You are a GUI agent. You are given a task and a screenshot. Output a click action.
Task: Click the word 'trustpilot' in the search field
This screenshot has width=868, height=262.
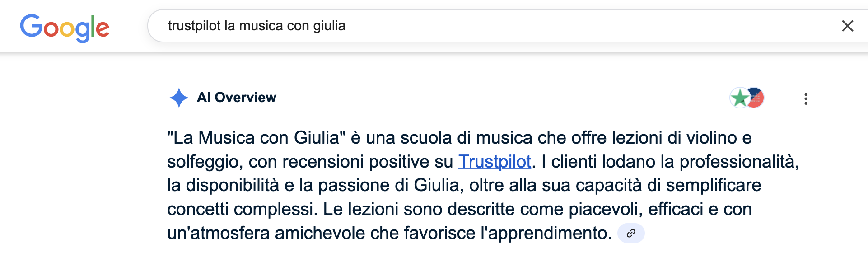[x=194, y=26]
